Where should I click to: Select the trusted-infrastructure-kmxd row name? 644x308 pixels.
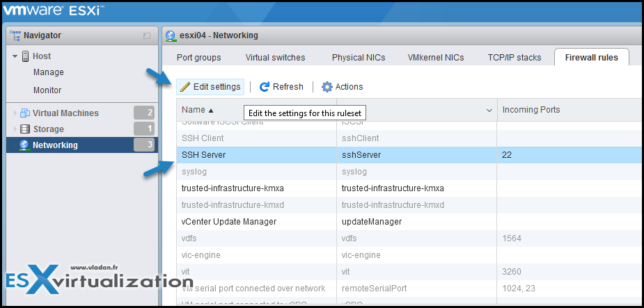233,204
